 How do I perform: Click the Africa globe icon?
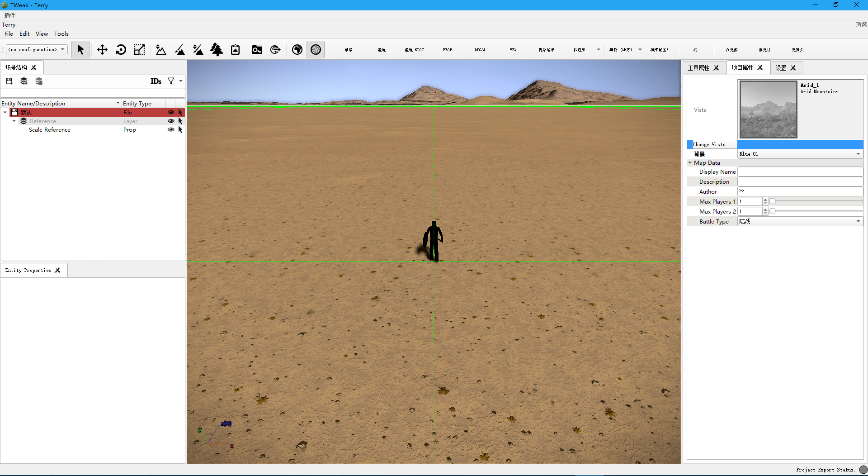pyautogui.click(x=297, y=49)
